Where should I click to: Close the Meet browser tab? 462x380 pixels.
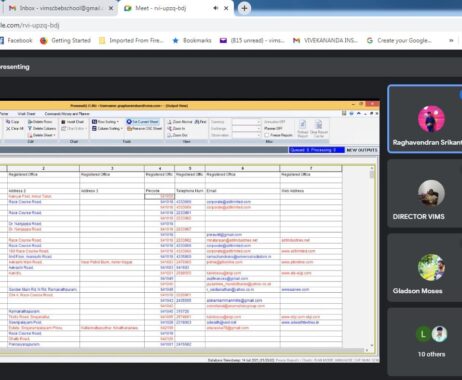(226, 8)
